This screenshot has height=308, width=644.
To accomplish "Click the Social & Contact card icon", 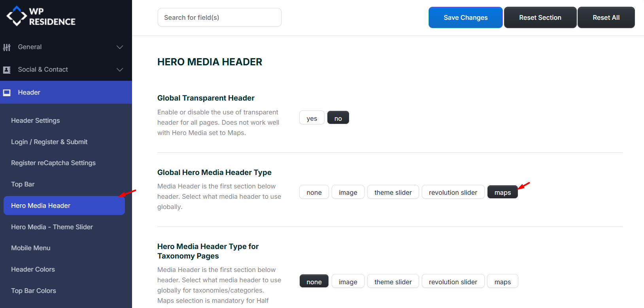I will pyautogui.click(x=7, y=70).
